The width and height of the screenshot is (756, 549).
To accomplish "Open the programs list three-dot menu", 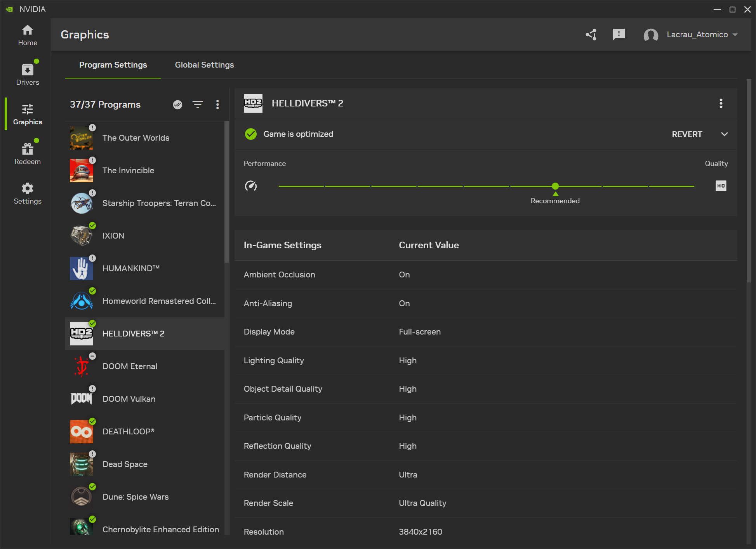I will click(x=217, y=105).
